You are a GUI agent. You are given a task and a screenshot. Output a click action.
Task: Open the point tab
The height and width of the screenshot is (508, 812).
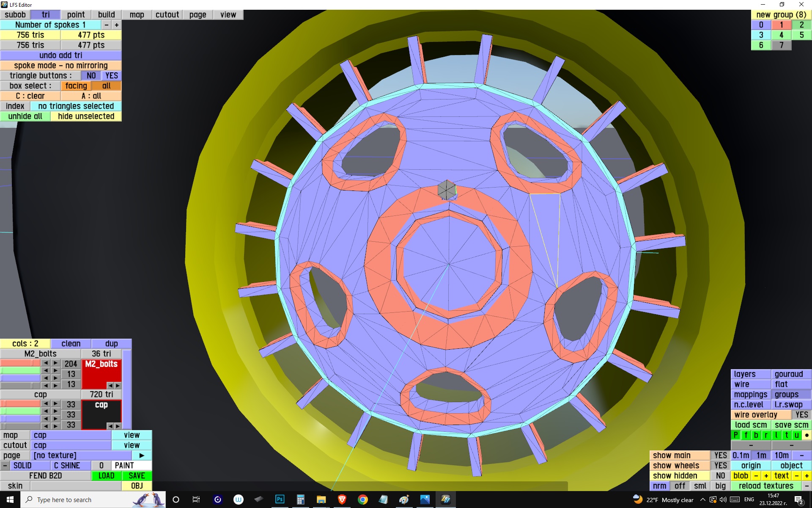(x=76, y=15)
